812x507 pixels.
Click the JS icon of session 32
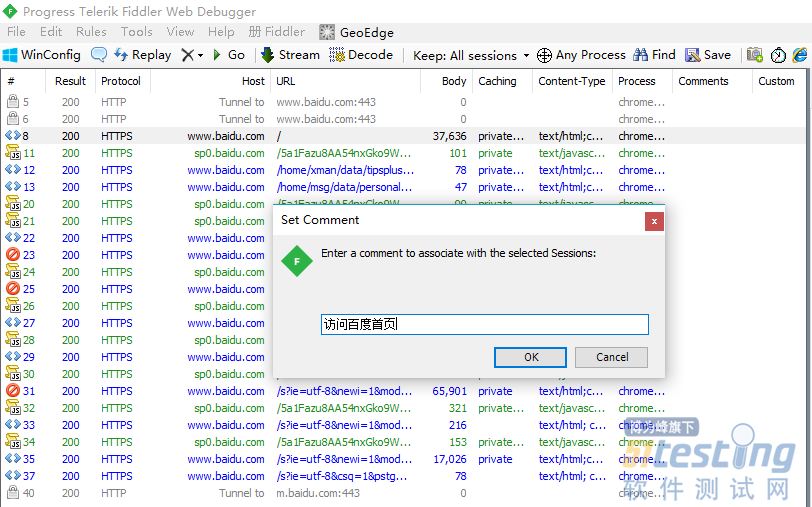click(12, 408)
